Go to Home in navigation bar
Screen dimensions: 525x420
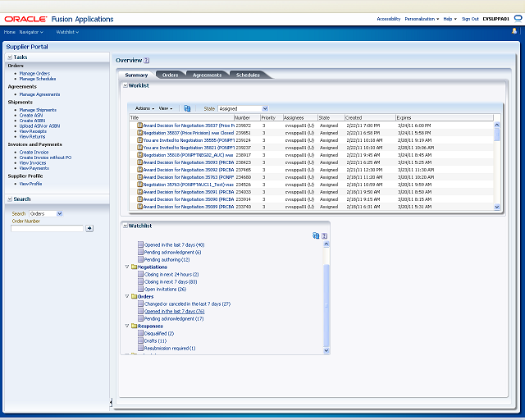(9, 32)
